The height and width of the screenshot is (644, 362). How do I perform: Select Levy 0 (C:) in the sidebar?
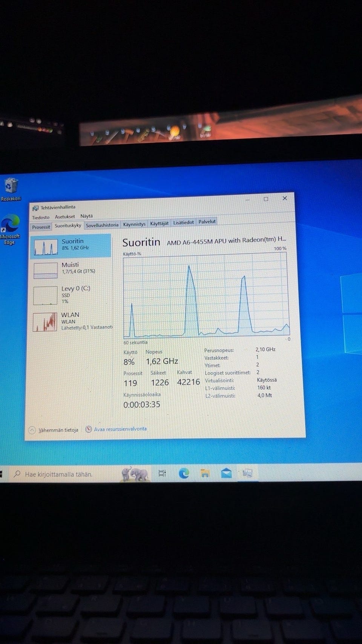pyautogui.click(x=71, y=295)
